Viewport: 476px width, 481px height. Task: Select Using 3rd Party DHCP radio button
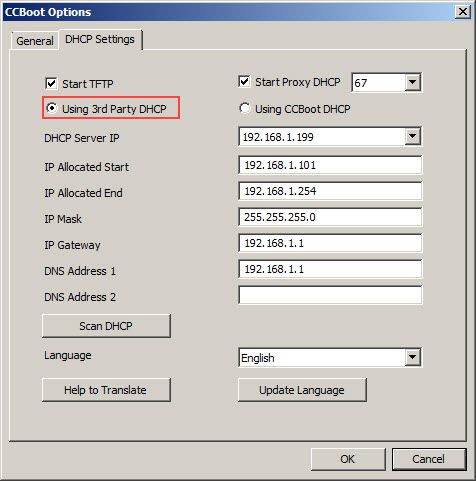pyautogui.click(x=52, y=108)
